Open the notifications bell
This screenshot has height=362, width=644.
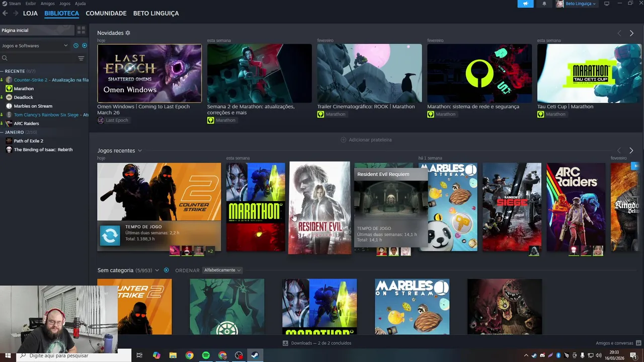click(x=544, y=4)
